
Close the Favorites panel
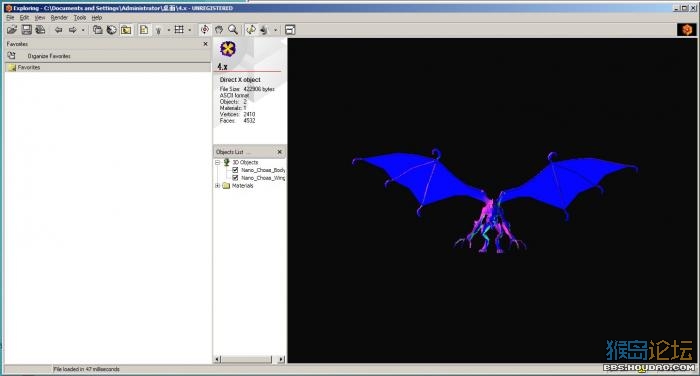(x=205, y=44)
